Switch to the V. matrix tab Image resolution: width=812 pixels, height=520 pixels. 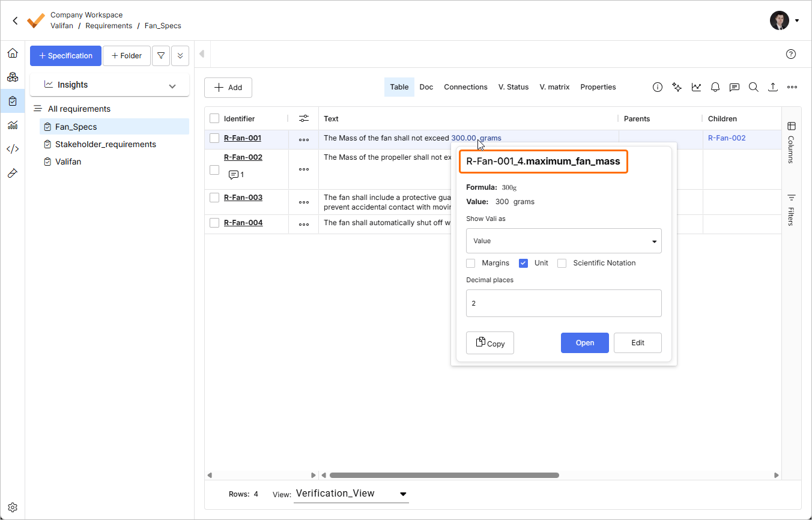point(554,87)
